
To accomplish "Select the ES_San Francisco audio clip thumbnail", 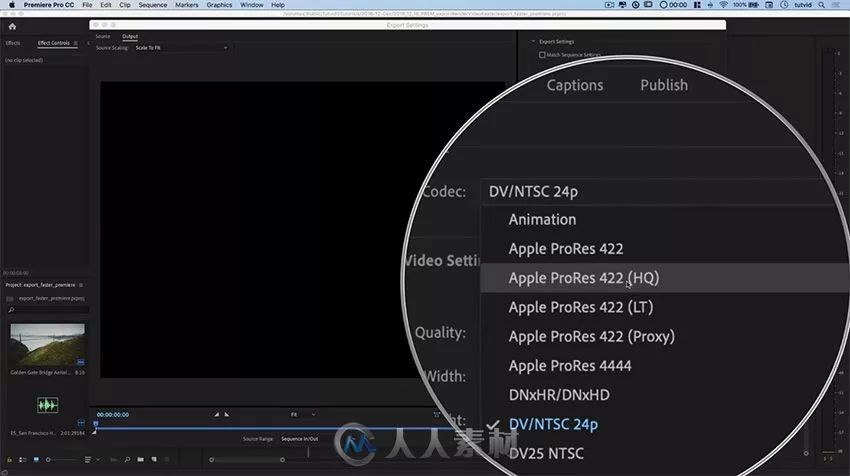I will pos(48,405).
